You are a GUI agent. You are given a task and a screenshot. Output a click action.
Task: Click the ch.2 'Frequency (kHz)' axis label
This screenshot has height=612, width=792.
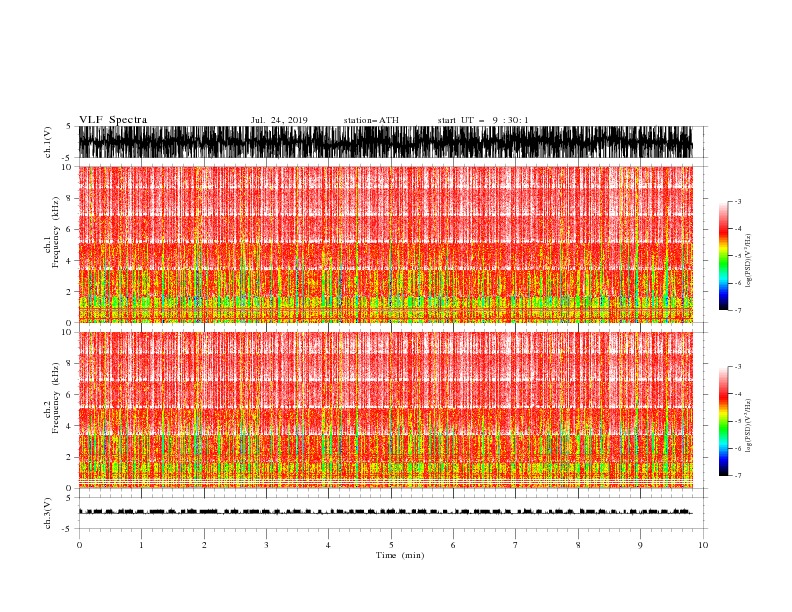pos(56,398)
